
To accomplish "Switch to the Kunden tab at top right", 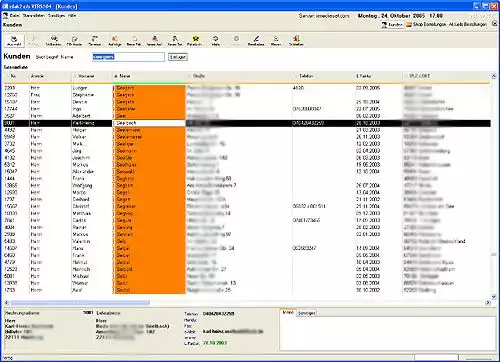I will tap(392, 25).
